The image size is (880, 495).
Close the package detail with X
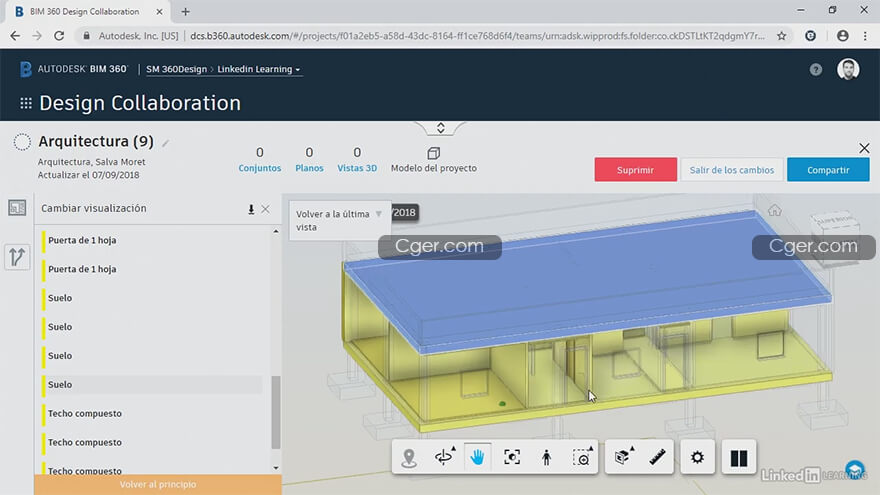pos(864,148)
